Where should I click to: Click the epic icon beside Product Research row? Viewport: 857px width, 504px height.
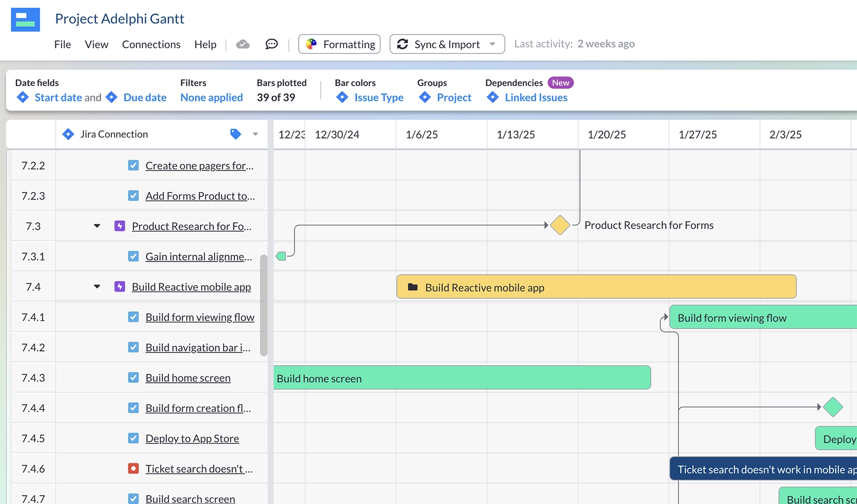(120, 226)
